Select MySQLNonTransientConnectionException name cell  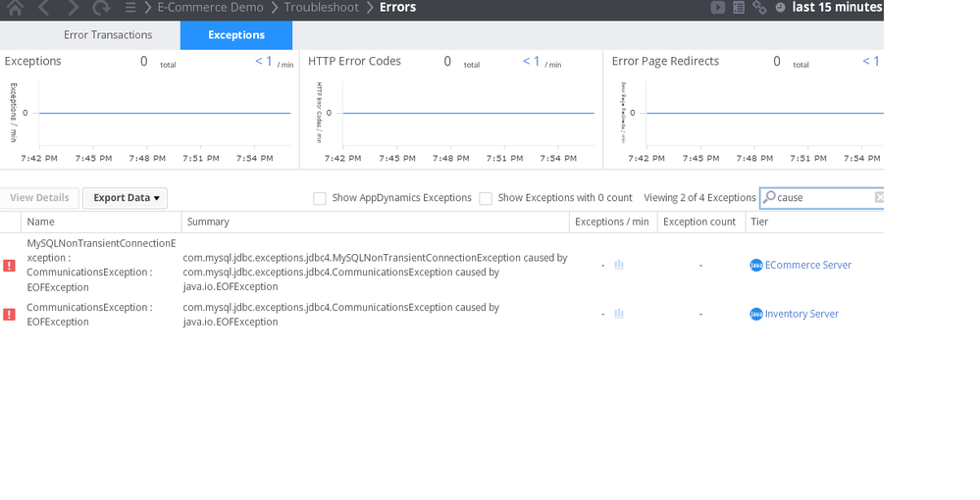coord(101,265)
